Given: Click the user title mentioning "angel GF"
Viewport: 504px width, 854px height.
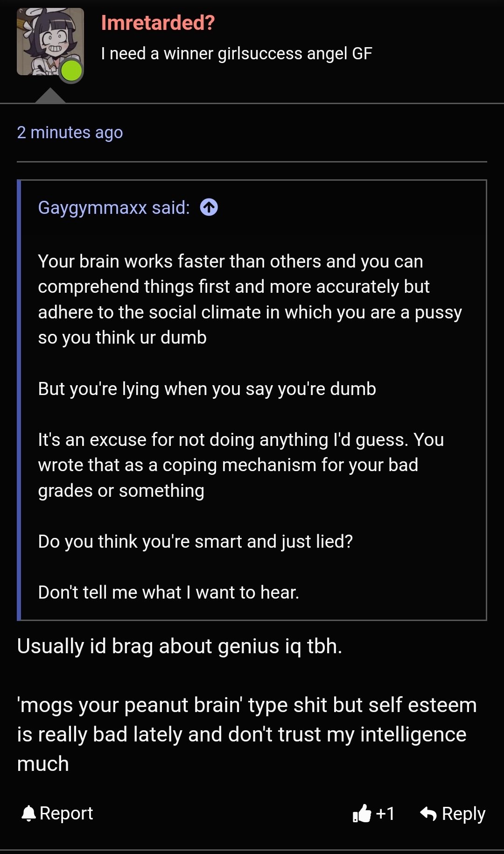Looking at the screenshot, I should pos(237,54).
